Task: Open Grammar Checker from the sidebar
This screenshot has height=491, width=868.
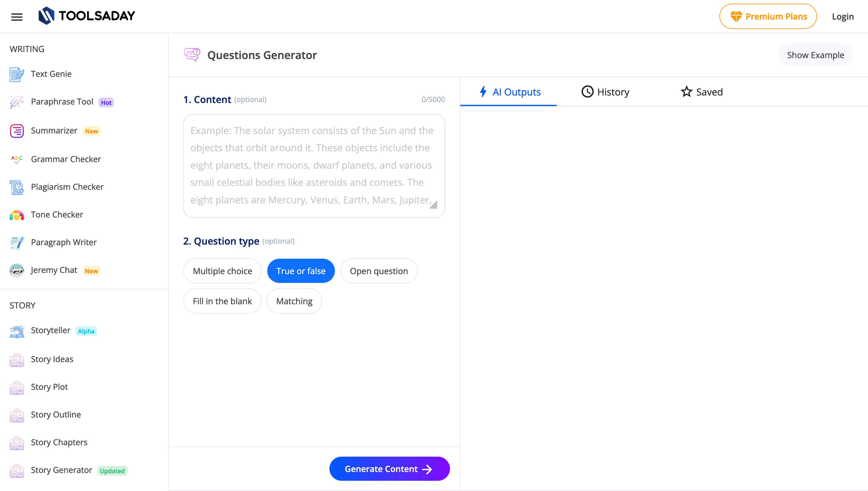Action: click(66, 159)
